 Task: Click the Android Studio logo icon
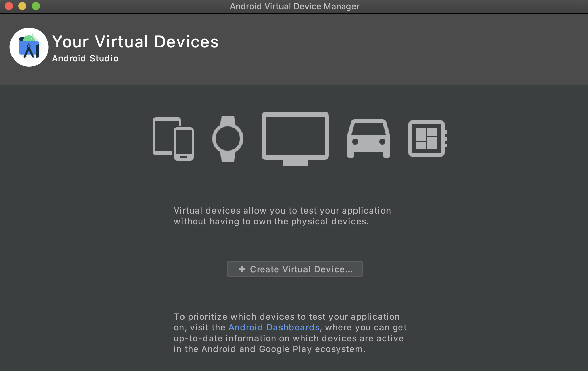click(29, 47)
